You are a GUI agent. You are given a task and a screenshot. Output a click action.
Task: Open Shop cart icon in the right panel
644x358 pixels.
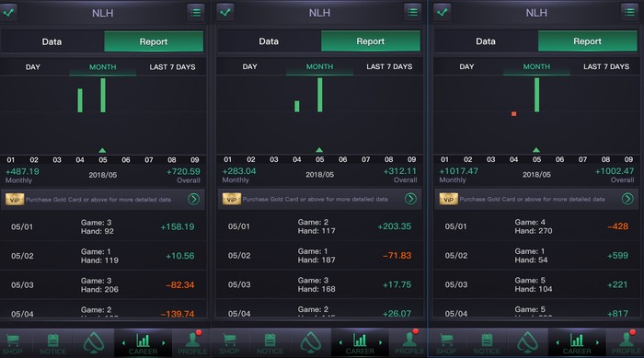click(446, 340)
